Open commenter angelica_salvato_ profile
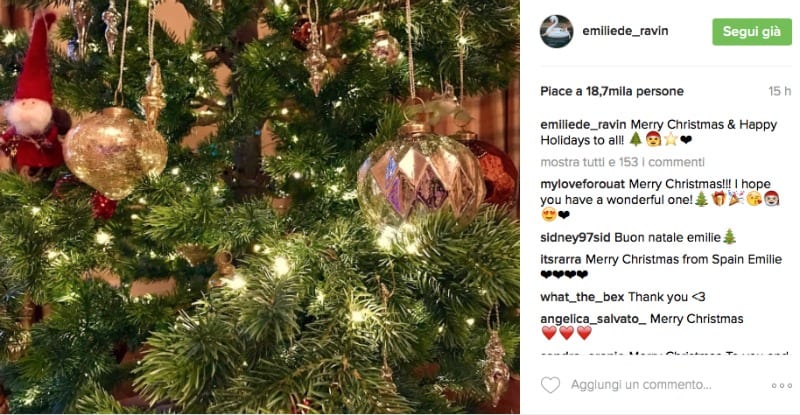800x415 pixels. (593, 319)
